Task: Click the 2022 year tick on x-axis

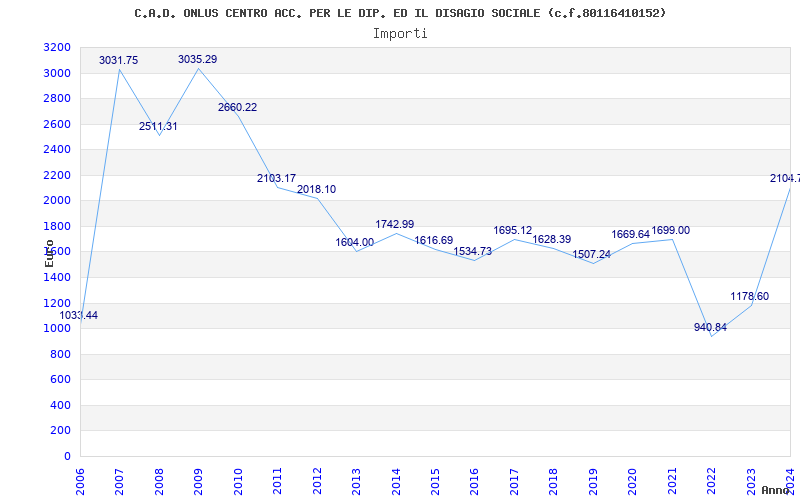Action: 711,478
